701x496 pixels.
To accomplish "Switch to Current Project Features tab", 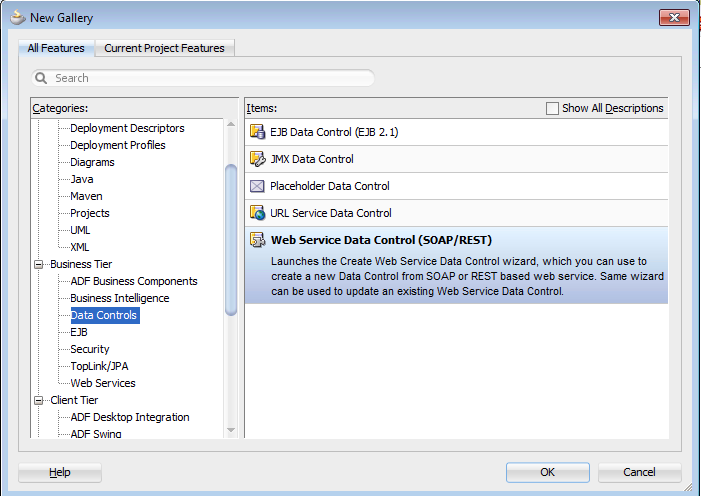I will pos(166,48).
